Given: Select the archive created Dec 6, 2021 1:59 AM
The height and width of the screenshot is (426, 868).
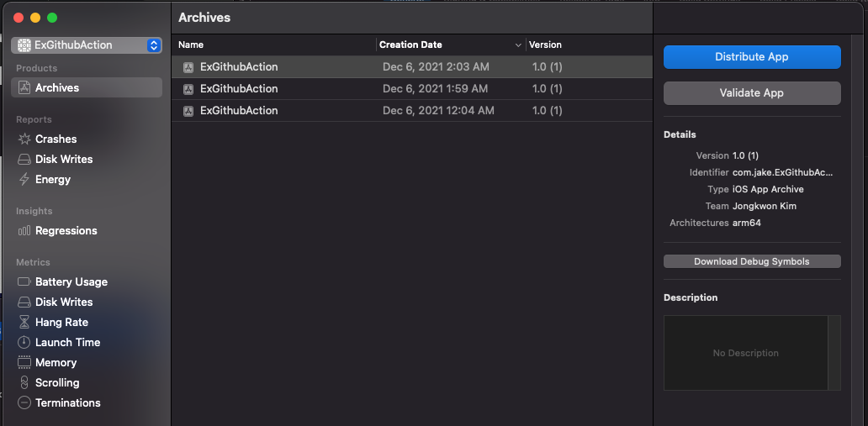Looking at the screenshot, I should point(412,89).
